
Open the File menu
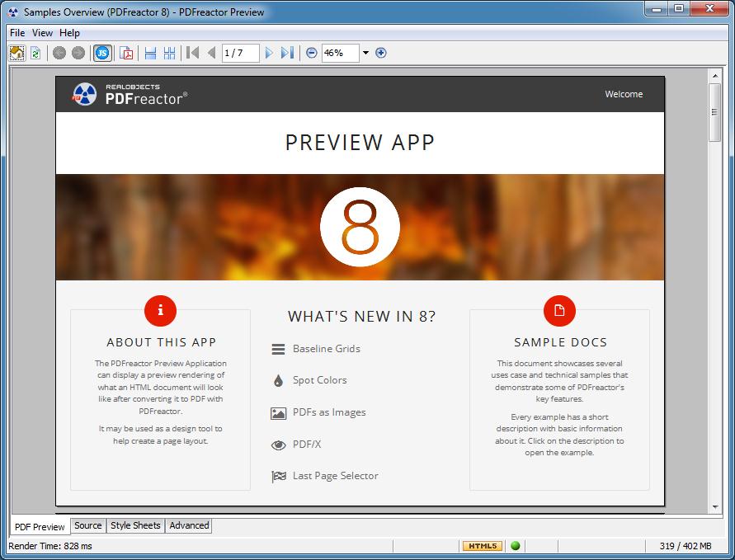[17, 33]
